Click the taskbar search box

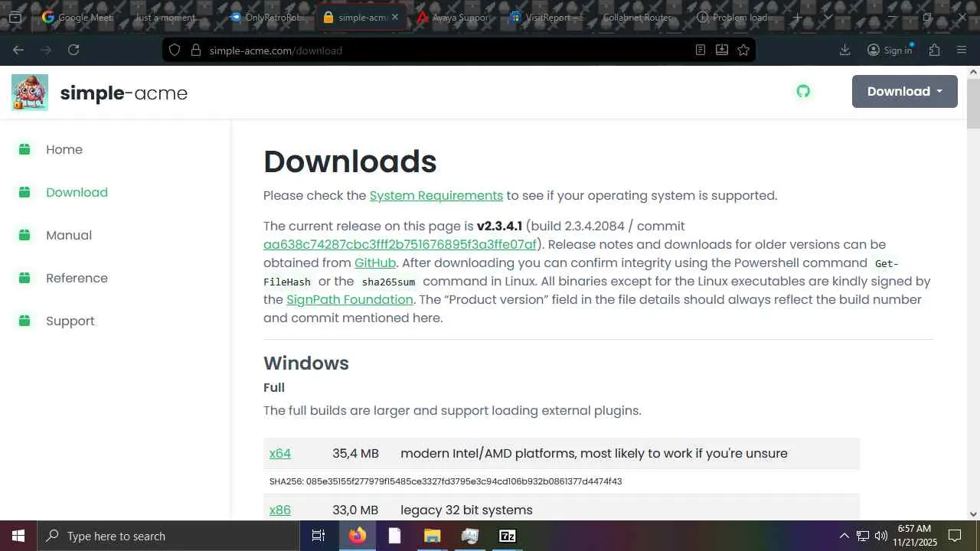point(168,536)
